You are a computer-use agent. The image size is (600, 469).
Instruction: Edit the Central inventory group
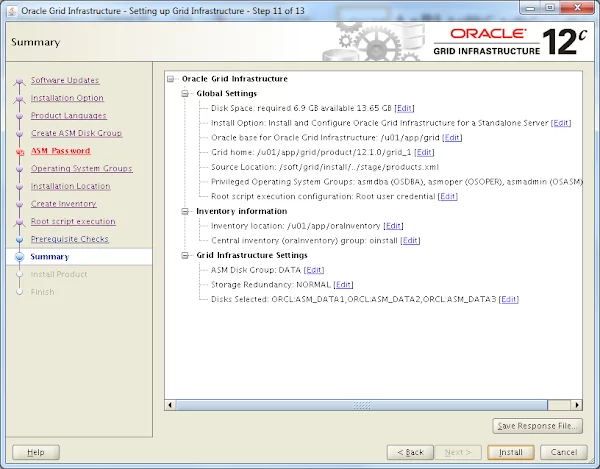(x=410, y=240)
